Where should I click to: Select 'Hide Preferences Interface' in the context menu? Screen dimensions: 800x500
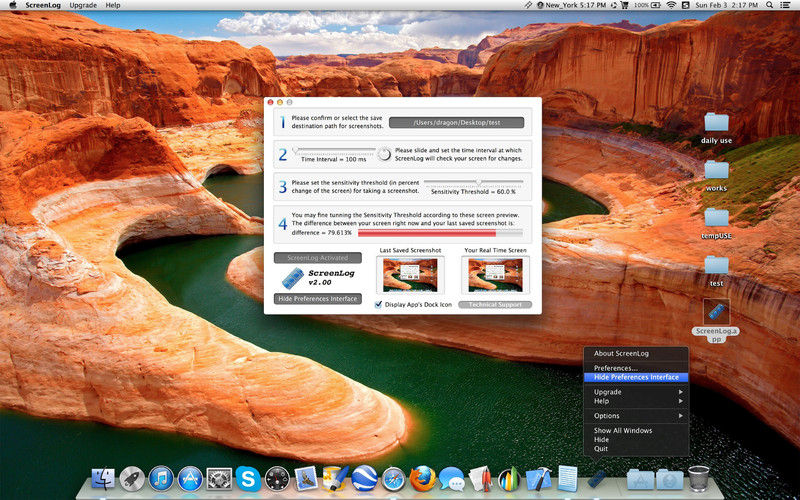click(x=635, y=377)
